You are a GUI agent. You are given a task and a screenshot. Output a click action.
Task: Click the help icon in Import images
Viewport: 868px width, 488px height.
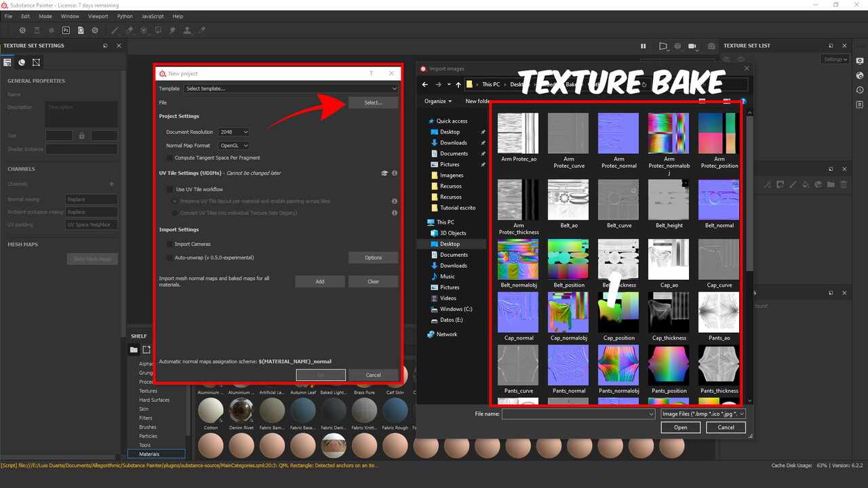(743, 102)
